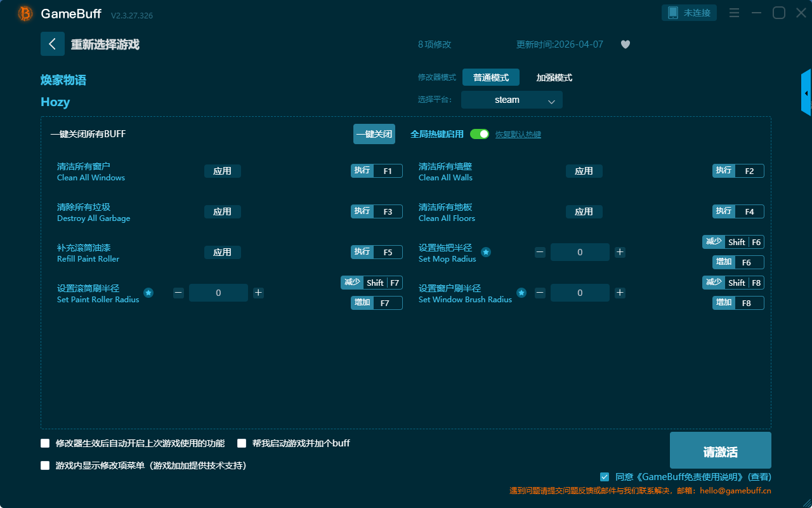This screenshot has height=508, width=812.
Task: Click the back arrow icon
Action: click(x=52, y=44)
